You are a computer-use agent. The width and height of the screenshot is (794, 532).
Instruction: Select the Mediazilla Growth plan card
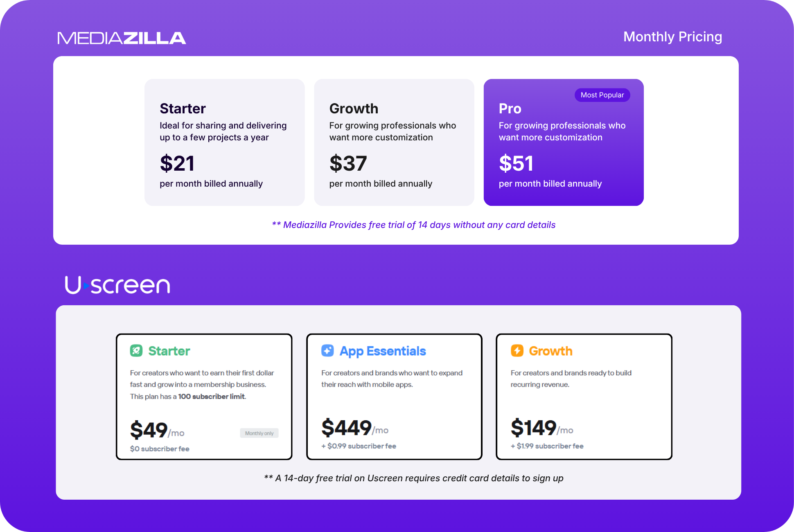pos(394,142)
